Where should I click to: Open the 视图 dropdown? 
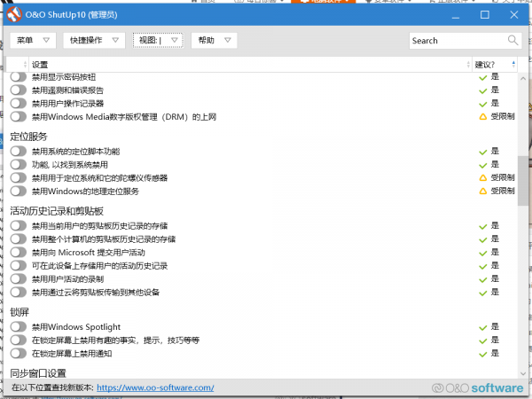[158, 41]
